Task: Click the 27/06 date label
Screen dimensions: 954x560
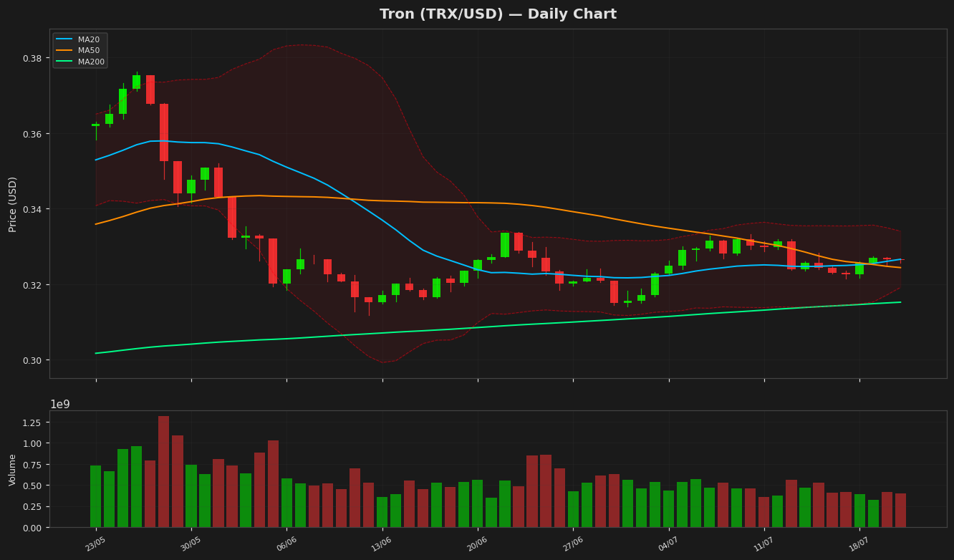Action: pyautogui.click(x=573, y=544)
